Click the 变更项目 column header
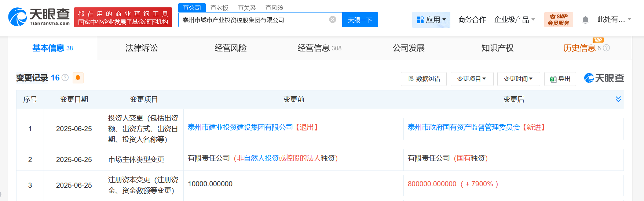 pyautogui.click(x=144, y=99)
